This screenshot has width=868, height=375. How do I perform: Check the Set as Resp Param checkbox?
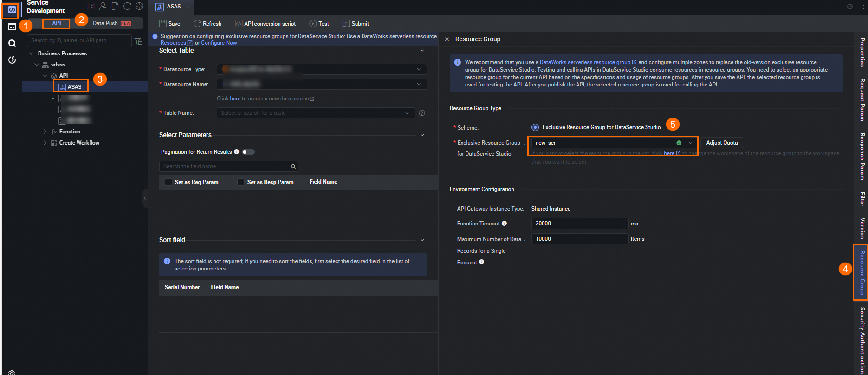tap(241, 182)
